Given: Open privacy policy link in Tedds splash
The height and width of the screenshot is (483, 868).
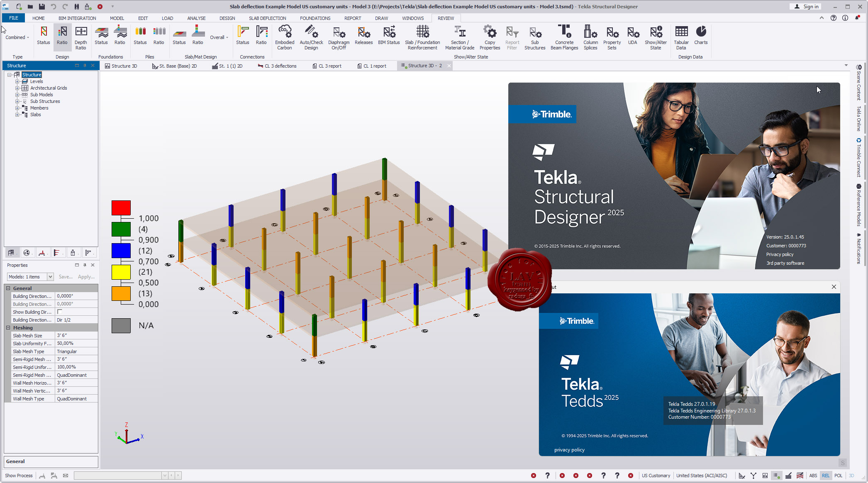Looking at the screenshot, I should (x=569, y=450).
